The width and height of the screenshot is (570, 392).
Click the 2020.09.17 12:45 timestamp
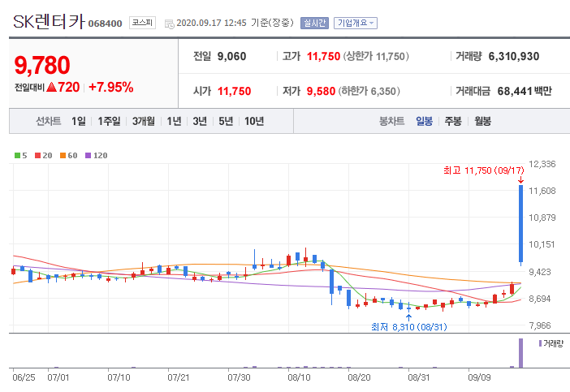(x=211, y=23)
